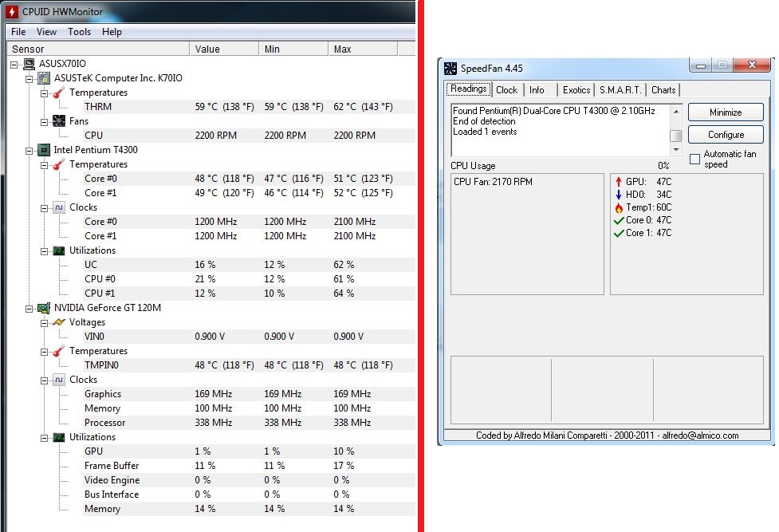The image size is (779, 532).
Task: Select the Frame Buffer utilization row
Action: 250,466
